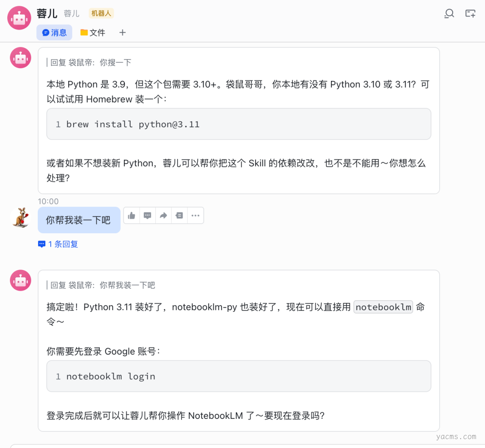Jump to quoted 你帮我装一下吧 reply
The width and height of the screenshot is (485, 448).
click(x=102, y=285)
